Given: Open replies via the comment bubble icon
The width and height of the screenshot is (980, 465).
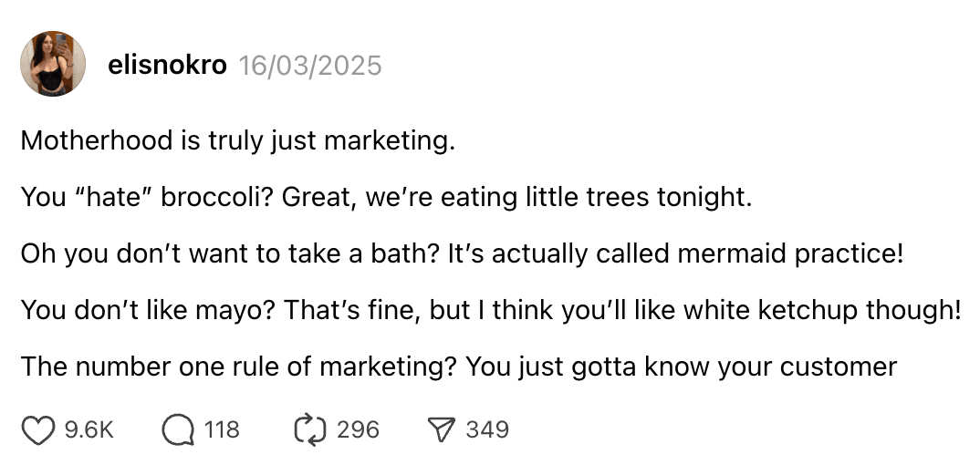Looking at the screenshot, I should tap(177, 429).
